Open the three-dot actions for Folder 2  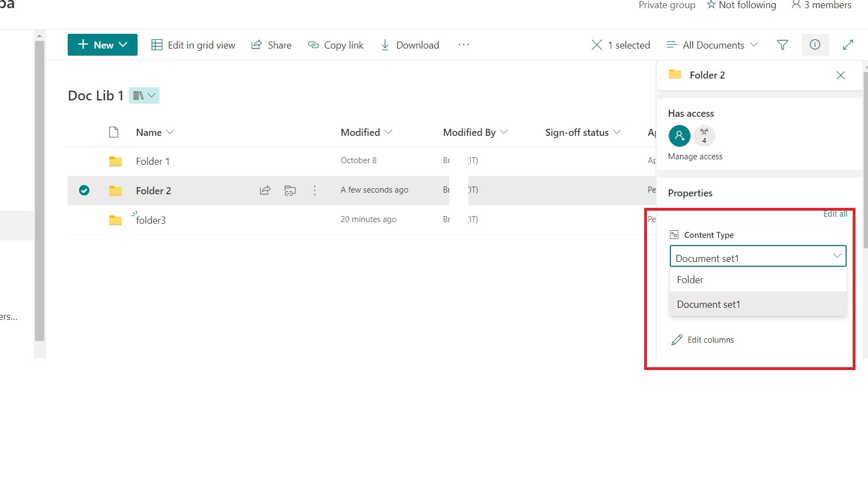coord(314,190)
